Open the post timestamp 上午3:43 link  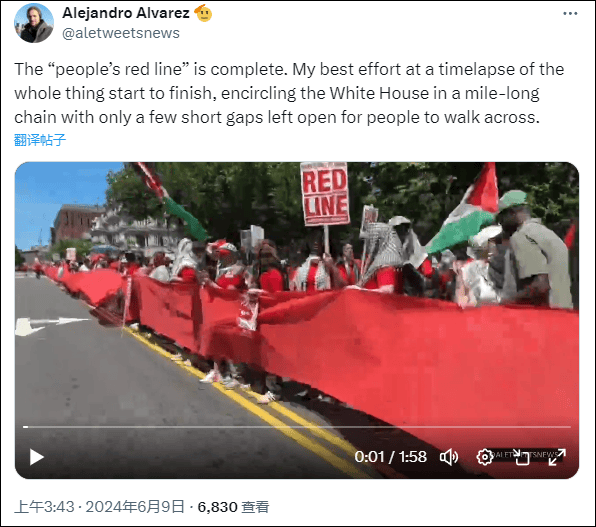44,507
